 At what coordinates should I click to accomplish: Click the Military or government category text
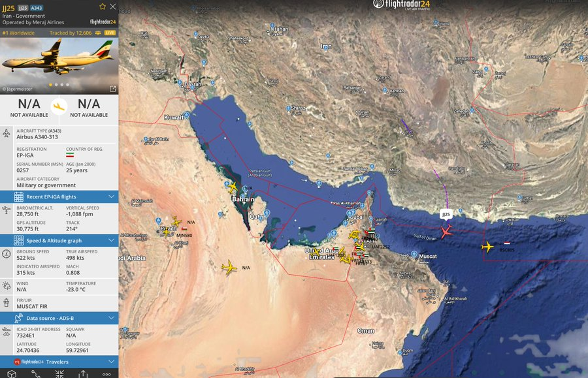click(46, 185)
